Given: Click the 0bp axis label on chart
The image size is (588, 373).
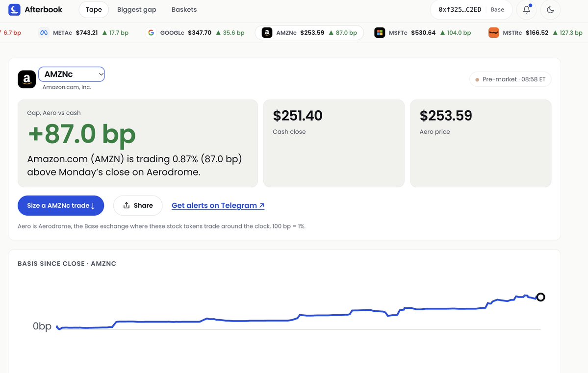Looking at the screenshot, I should pyautogui.click(x=42, y=326).
